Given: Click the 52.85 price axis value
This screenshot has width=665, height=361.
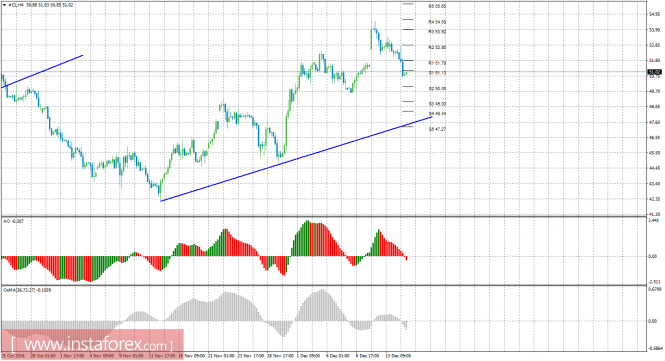Looking at the screenshot, I should tap(654, 45).
